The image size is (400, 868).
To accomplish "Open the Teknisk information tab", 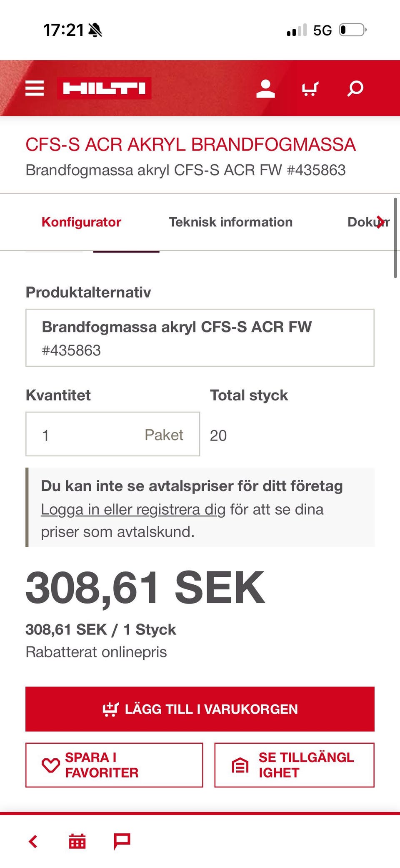I will pos(230,222).
